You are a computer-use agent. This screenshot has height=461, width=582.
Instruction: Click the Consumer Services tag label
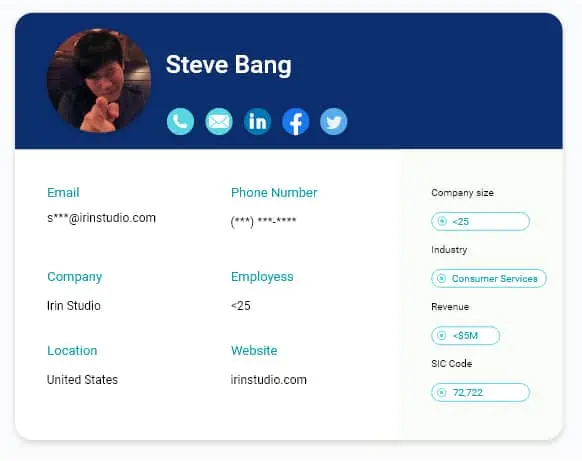click(494, 278)
